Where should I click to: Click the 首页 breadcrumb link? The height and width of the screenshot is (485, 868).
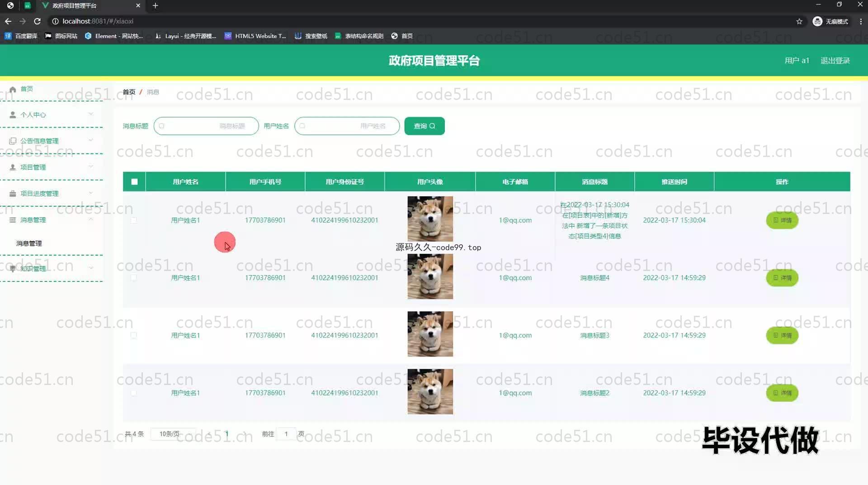point(129,92)
